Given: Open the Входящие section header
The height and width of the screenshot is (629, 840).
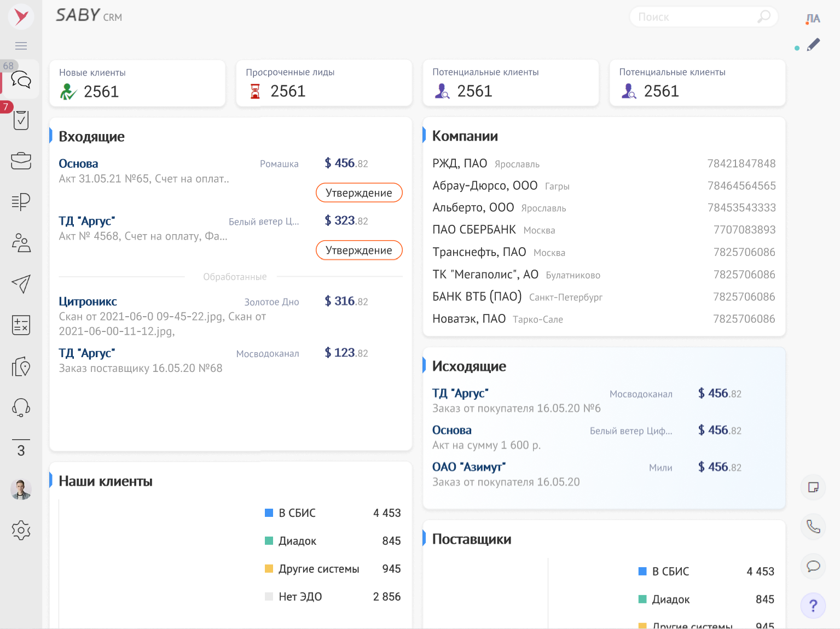Looking at the screenshot, I should point(91,137).
